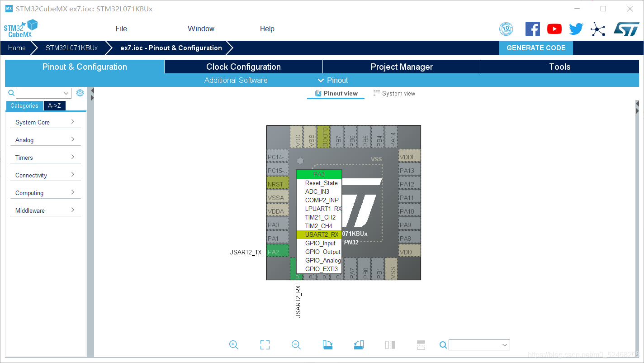Open the YouTube icon link
The image size is (644, 363).
554,29
